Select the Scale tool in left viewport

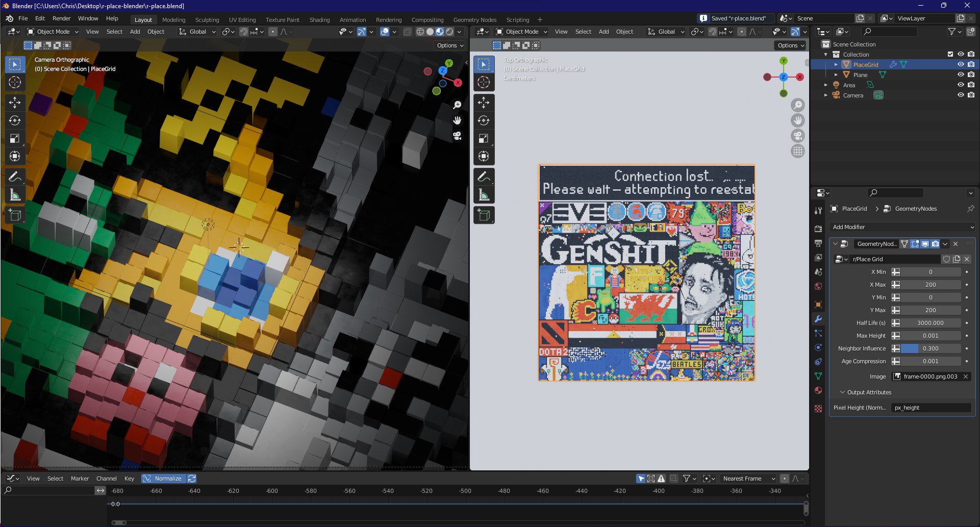click(15, 139)
